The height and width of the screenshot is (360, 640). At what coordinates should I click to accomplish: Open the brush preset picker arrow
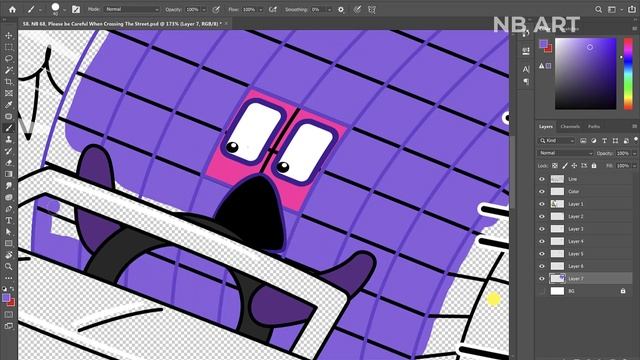tap(64, 10)
